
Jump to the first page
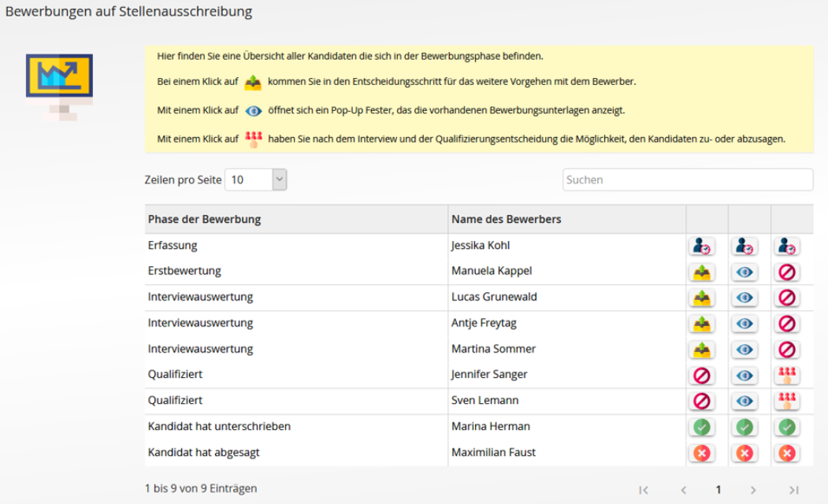[x=644, y=490]
